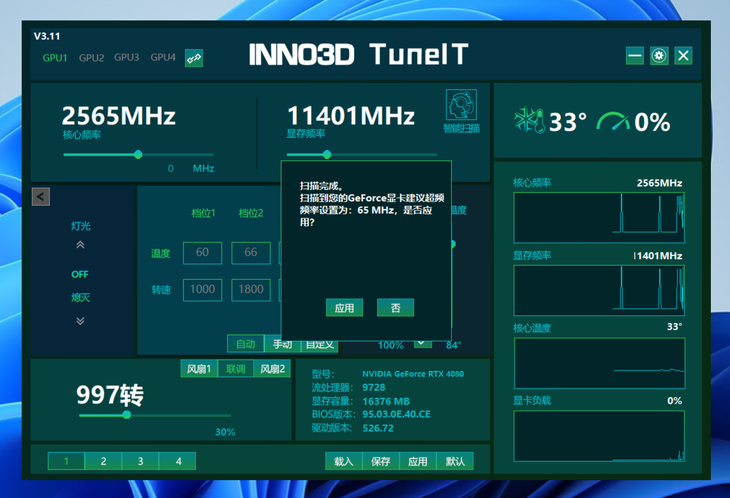Click 应用 in the scan dialog
This screenshot has width=730, height=498.
click(345, 308)
